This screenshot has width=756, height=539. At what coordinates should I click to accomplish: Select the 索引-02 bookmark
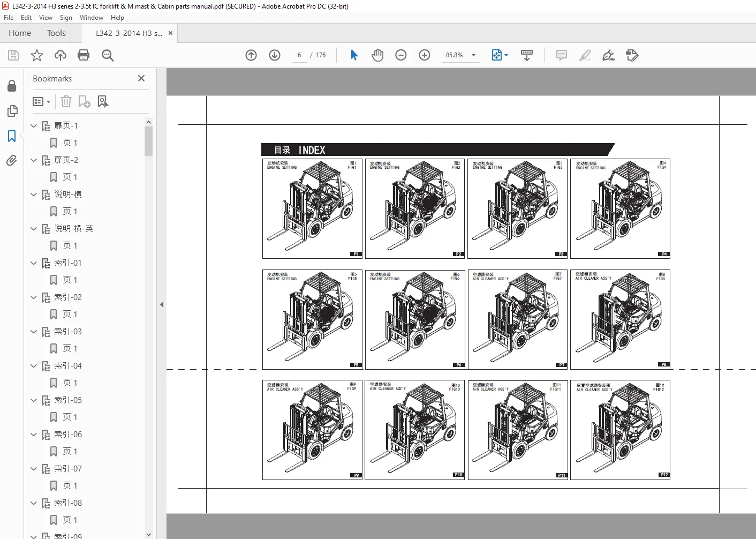click(68, 297)
